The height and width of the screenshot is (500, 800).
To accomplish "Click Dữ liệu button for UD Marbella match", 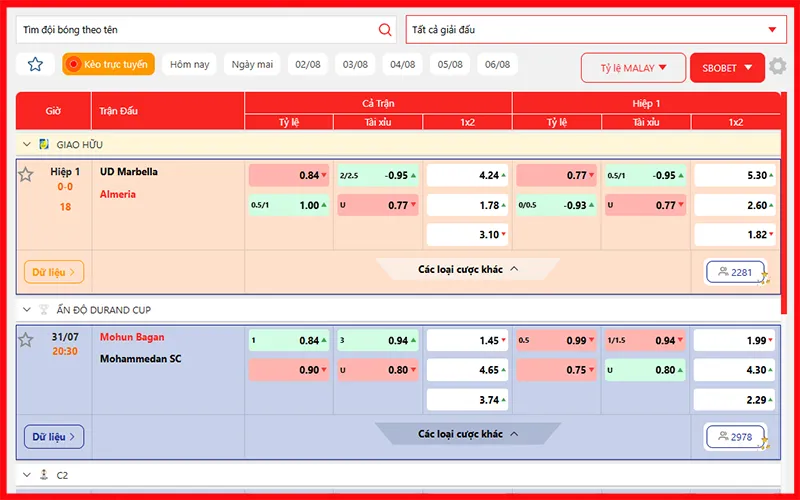I will [54, 272].
